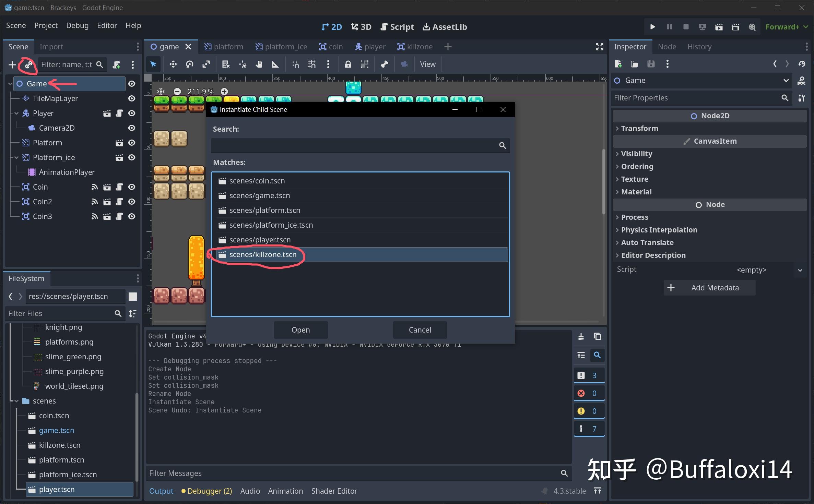Select the Ruler measuring tool

(x=275, y=64)
